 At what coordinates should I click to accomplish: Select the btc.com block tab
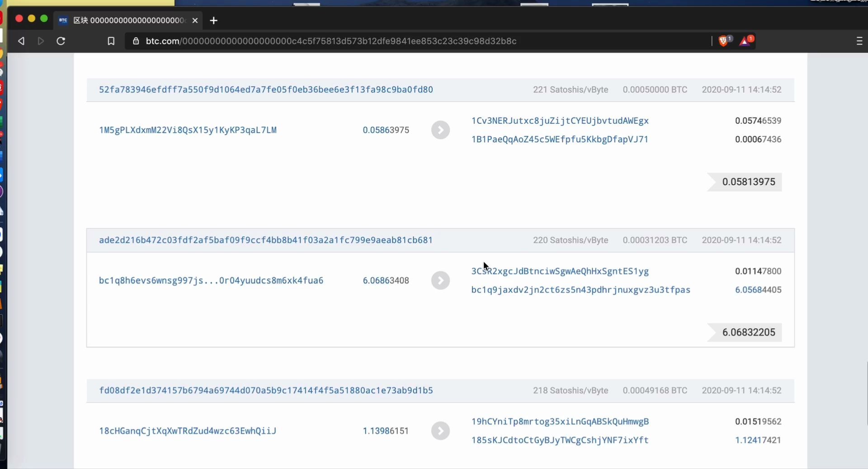pyautogui.click(x=128, y=20)
